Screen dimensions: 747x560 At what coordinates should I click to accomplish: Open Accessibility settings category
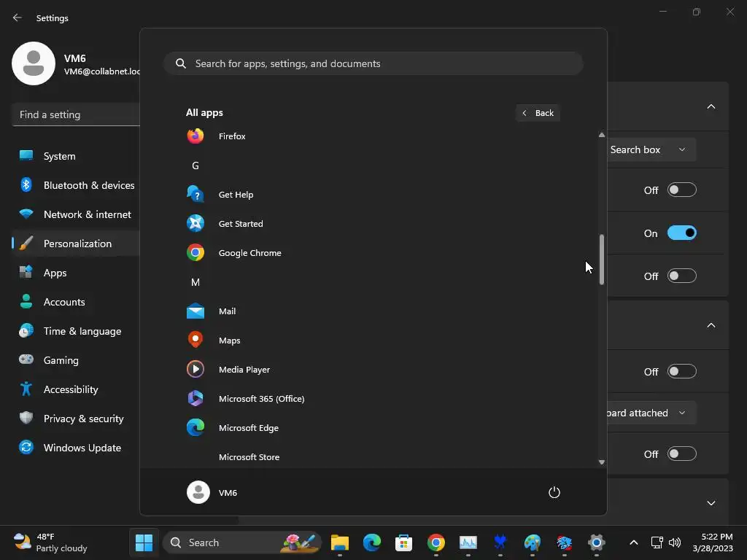[x=76, y=389]
